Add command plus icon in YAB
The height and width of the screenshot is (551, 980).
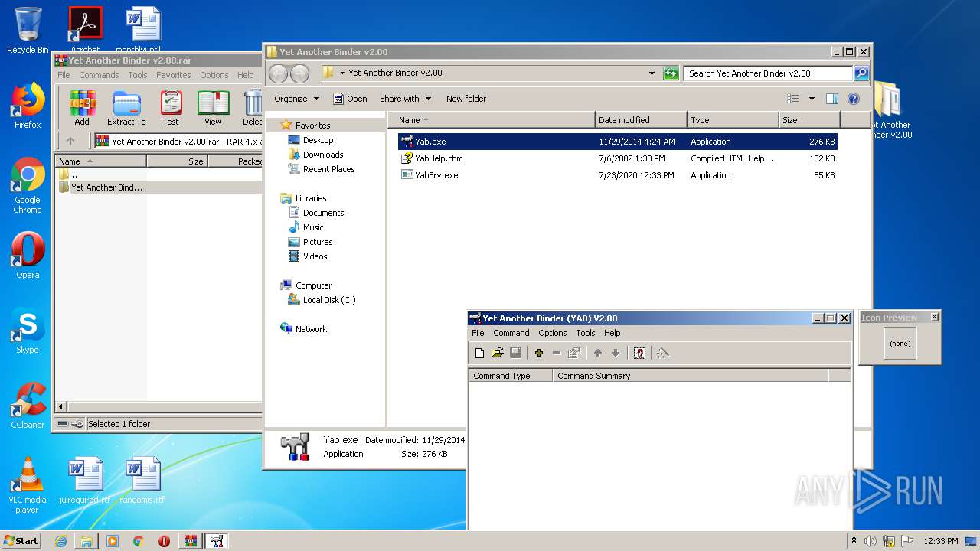click(x=538, y=353)
